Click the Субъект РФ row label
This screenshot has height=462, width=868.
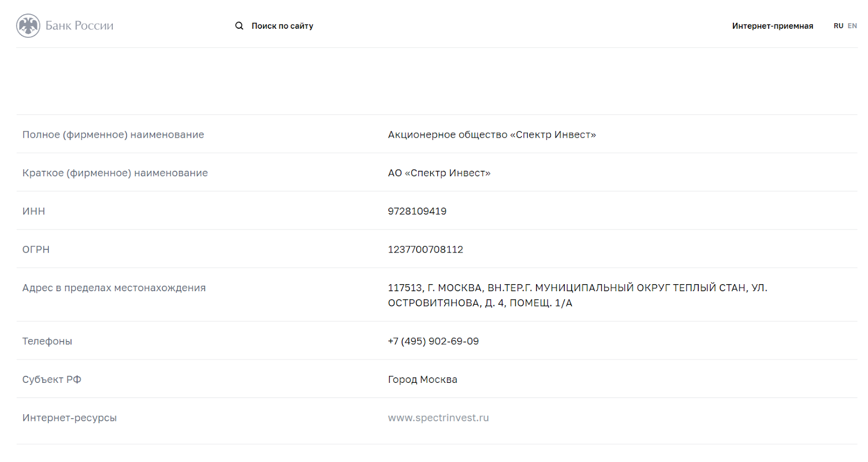(52, 380)
